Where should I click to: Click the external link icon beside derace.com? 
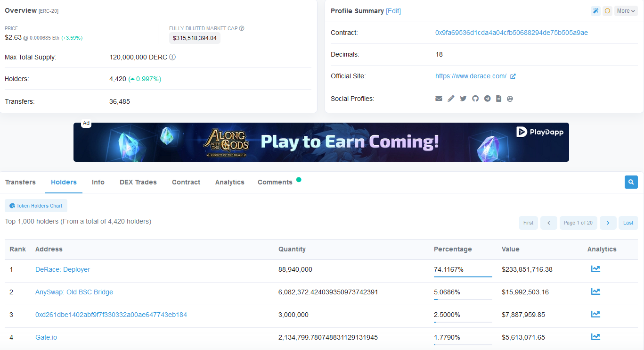pos(513,76)
